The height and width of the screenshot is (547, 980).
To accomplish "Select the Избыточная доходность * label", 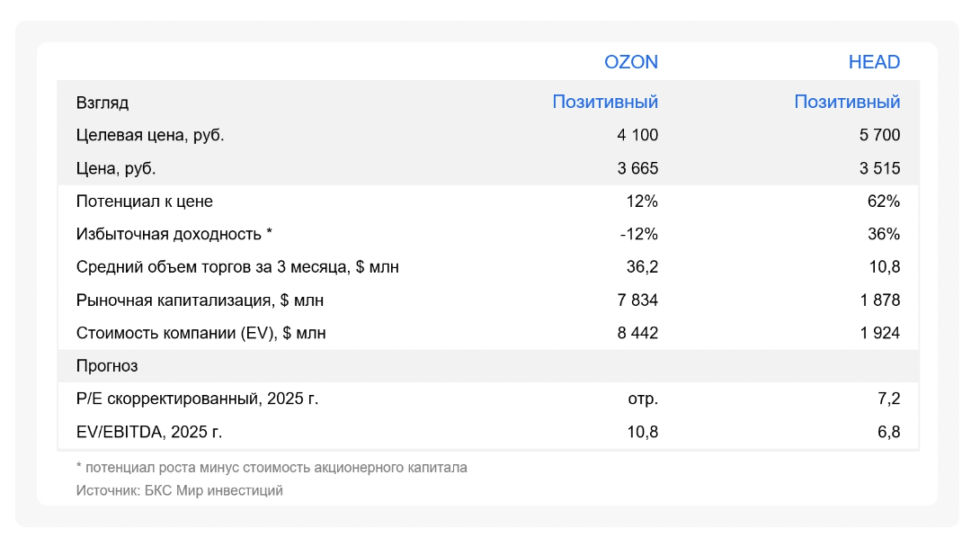I will (x=174, y=234).
